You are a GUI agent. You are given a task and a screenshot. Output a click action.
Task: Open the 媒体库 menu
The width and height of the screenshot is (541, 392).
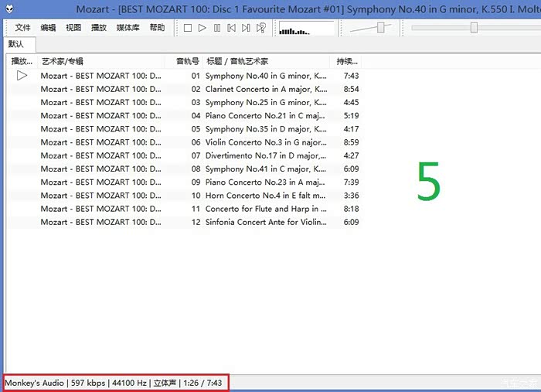click(x=128, y=28)
